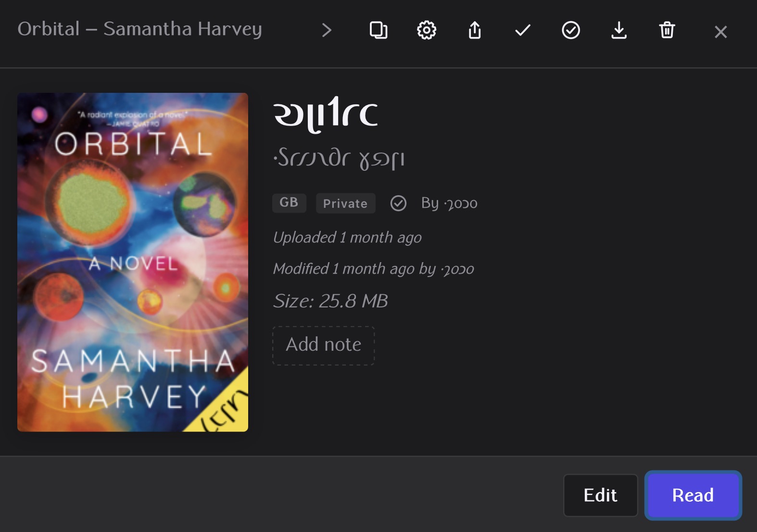Click the Edit button
Viewport: 757px width, 532px height.
600,495
